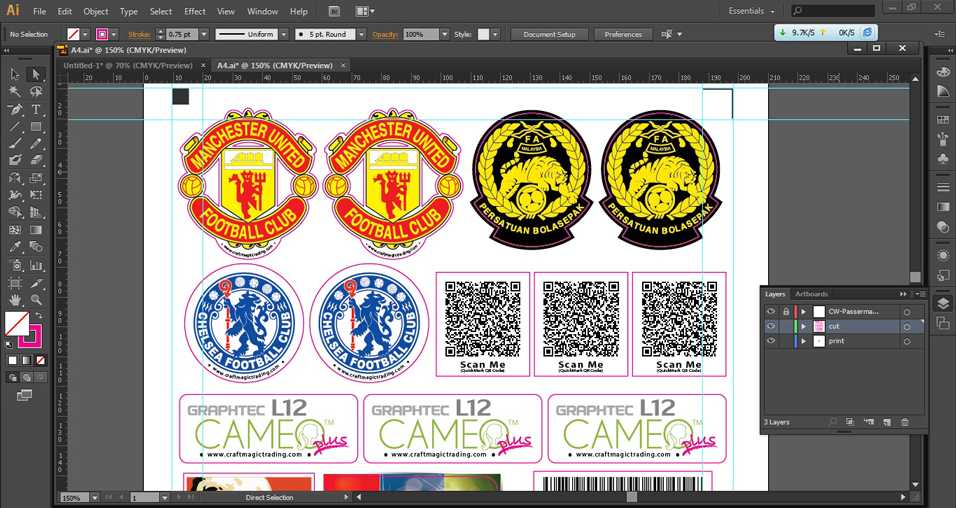Click the Stroke link in control bar
The width and height of the screenshot is (956, 508).
(x=139, y=35)
